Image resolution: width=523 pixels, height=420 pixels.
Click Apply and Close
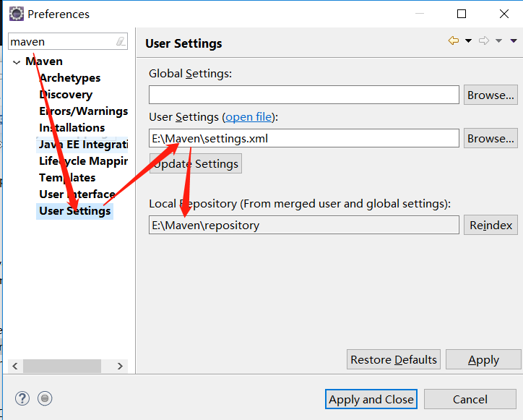point(371,399)
